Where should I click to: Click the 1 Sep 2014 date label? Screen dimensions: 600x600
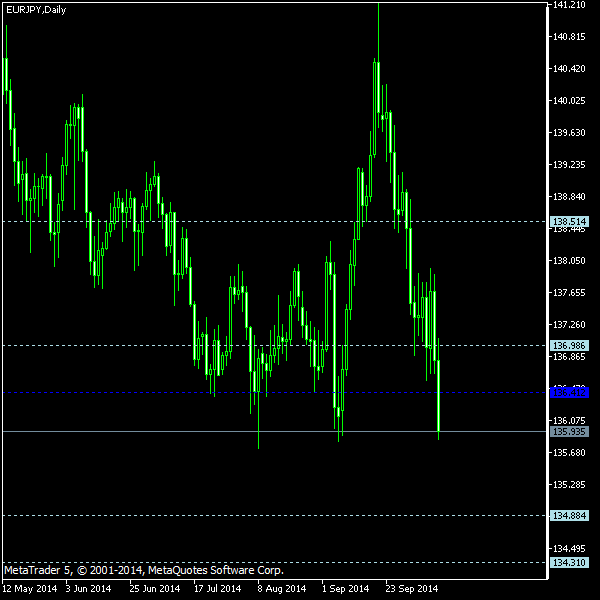point(346,589)
